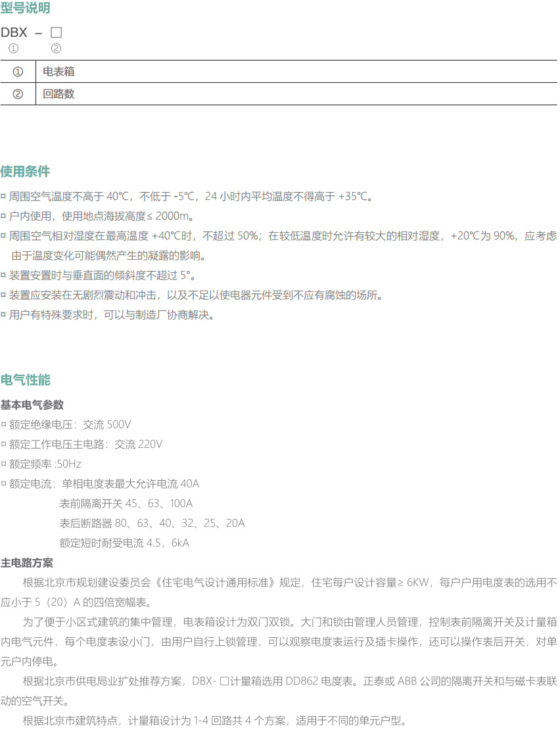Click the line 表前隔离开关 45、63、100A
560x730 pixels.
(x=126, y=504)
